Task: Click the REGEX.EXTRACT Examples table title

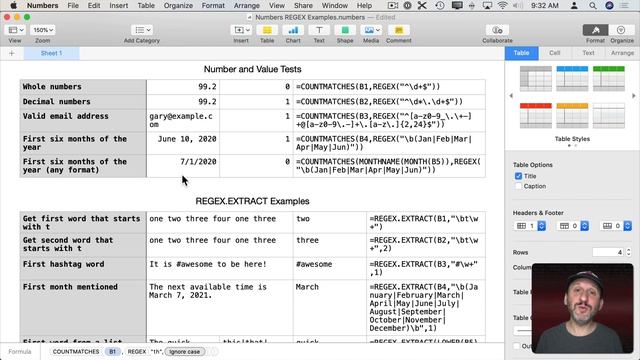Action: [x=253, y=201]
